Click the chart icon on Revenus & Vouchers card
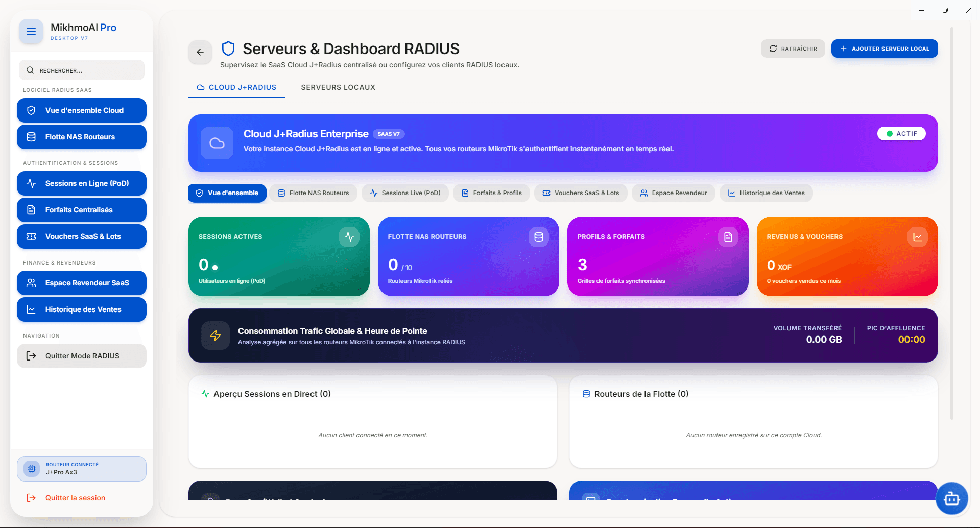980x528 pixels. [918, 237]
